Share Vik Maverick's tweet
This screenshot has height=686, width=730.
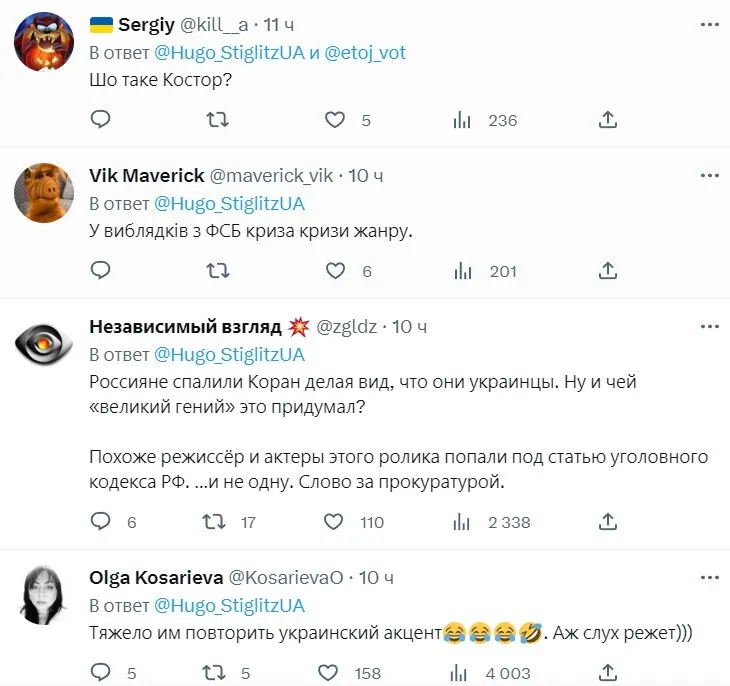point(607,271)
